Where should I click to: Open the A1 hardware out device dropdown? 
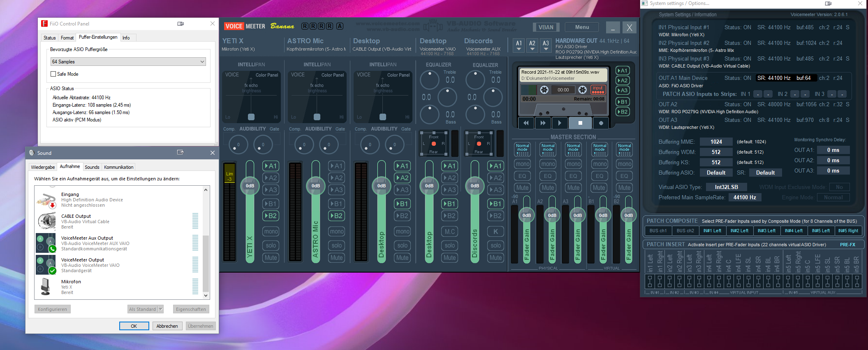[519, 45]
